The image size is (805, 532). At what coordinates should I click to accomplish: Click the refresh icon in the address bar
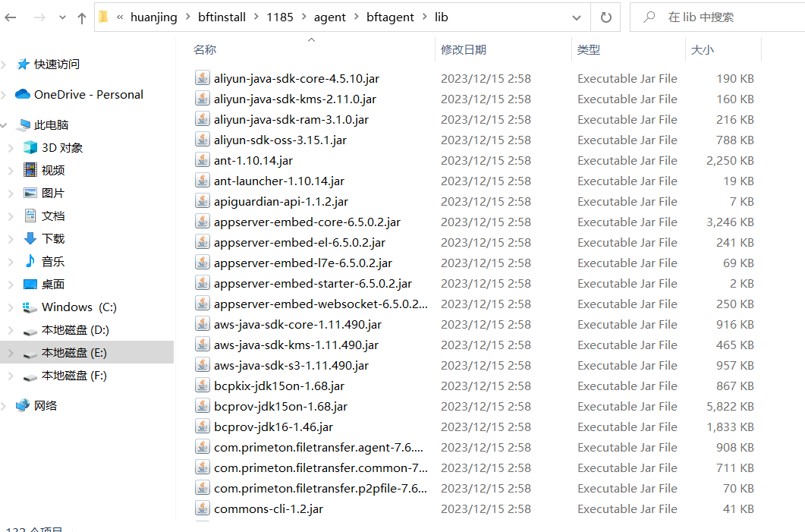(605, 17)
